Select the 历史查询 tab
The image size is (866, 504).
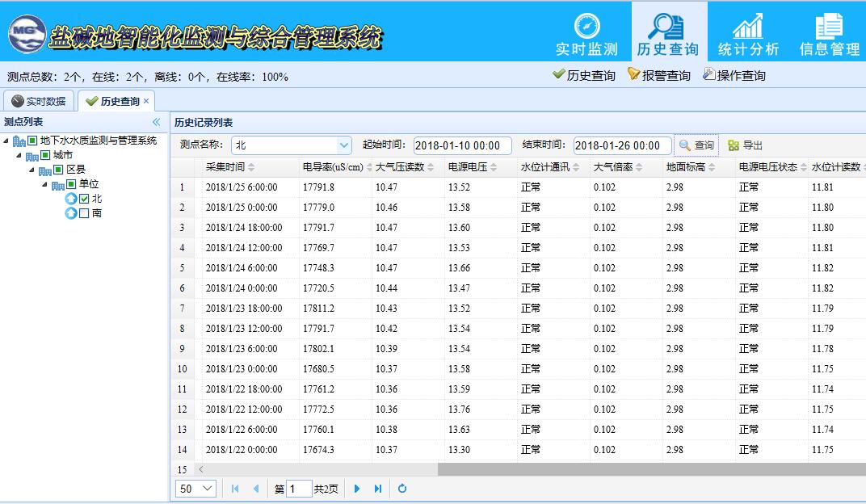point(116,101)
